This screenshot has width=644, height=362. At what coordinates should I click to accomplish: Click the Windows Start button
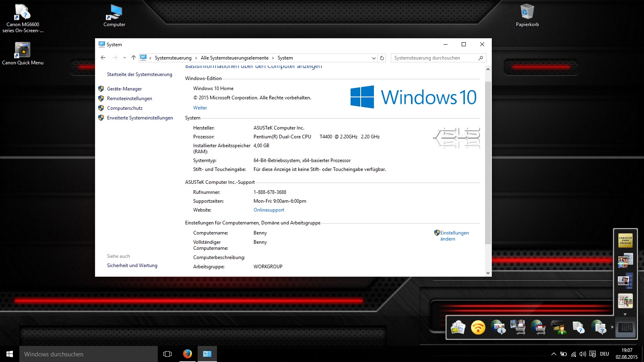[x=10, y=354]
